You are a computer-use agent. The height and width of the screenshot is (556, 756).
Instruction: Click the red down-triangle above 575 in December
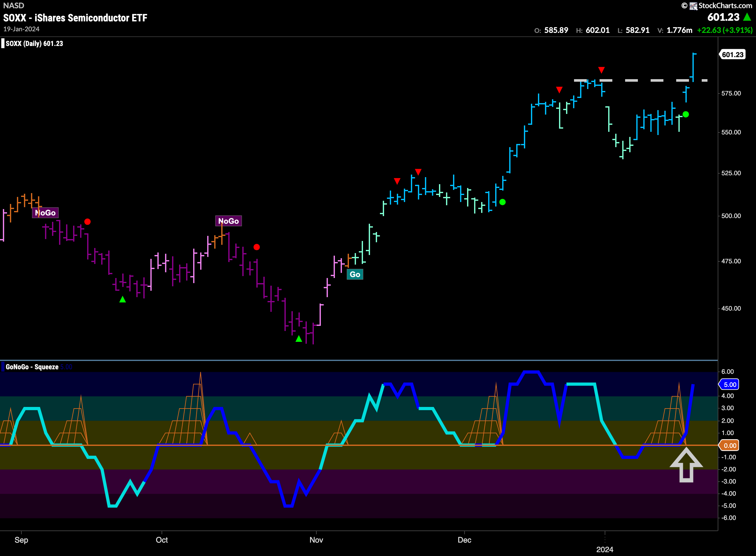click(x=559, y=90)
